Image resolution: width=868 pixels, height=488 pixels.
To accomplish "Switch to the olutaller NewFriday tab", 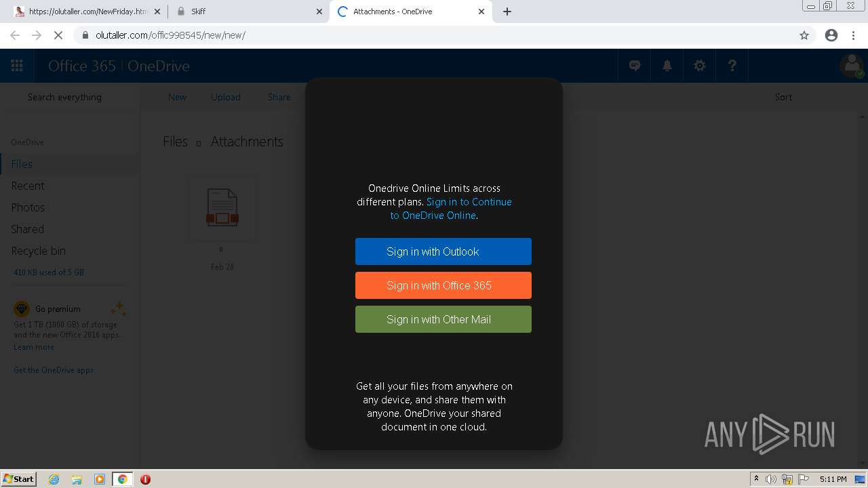I will click(x=87, y=12).
